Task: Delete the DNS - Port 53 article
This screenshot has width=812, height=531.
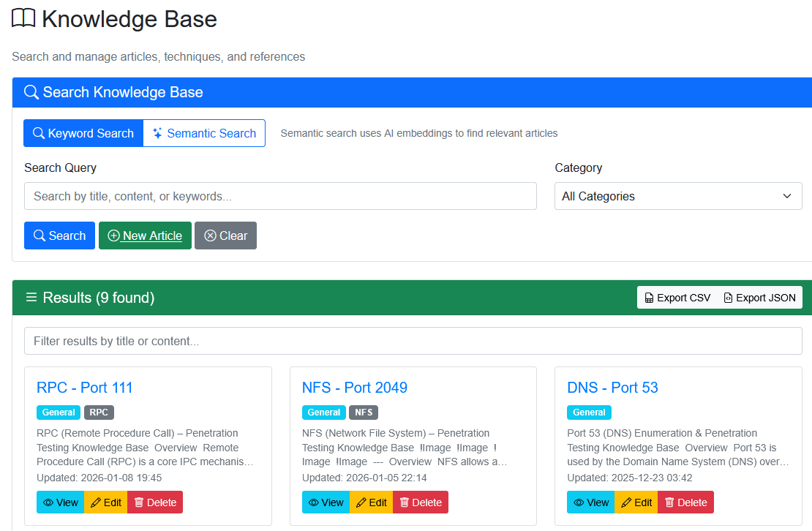Action: tap(685, 502)
